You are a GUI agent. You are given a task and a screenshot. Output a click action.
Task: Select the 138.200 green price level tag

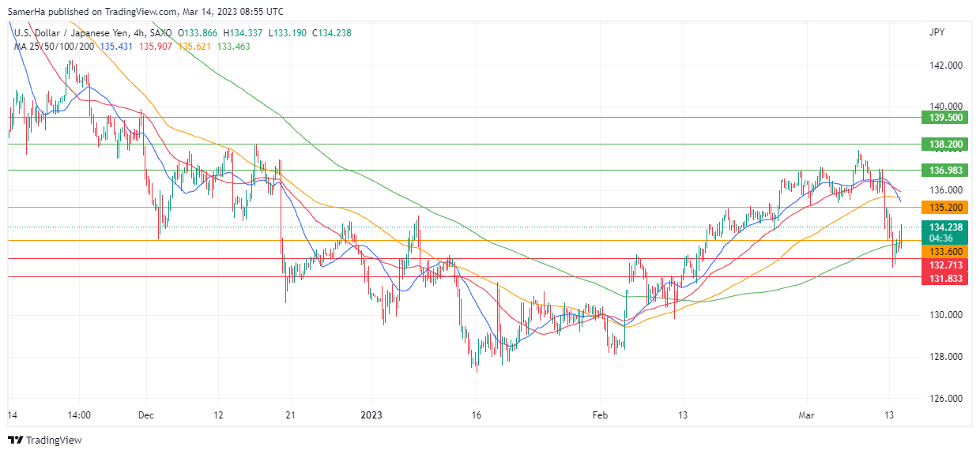(944, 144)
